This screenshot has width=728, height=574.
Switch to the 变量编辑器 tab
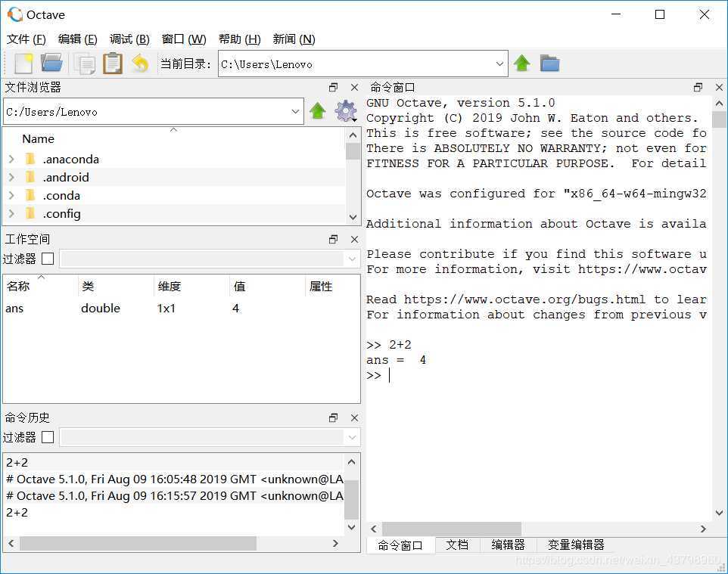coord(576,545)
